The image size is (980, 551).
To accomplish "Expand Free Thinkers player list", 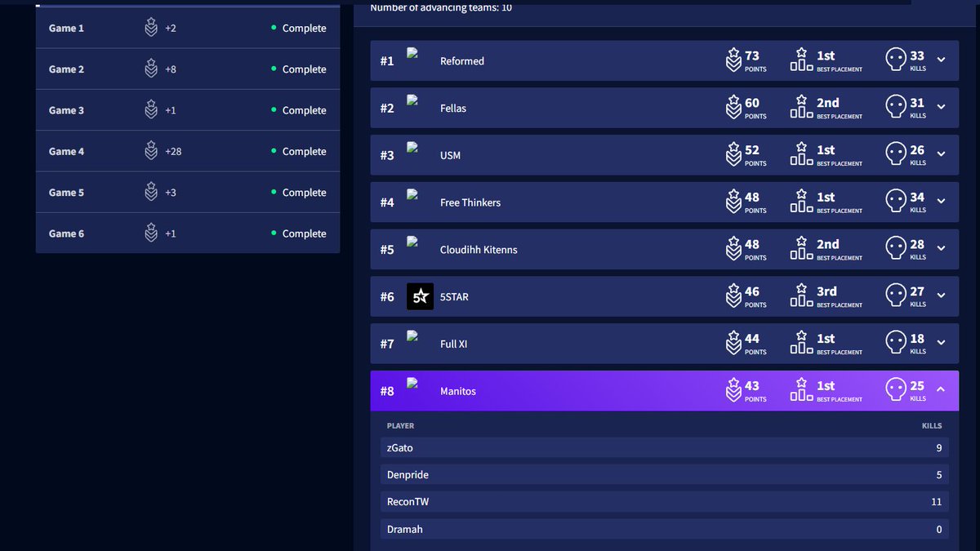I will [941, 202].
